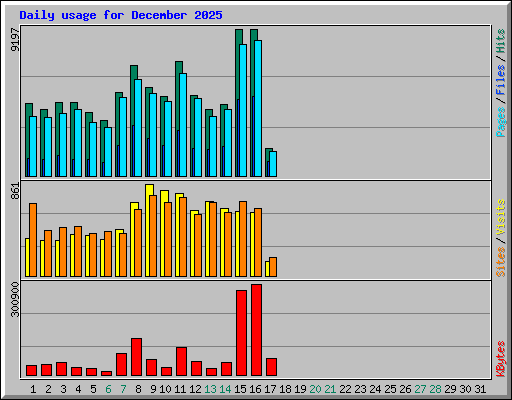512x400 pixels.
Task: Click the red KBytes bar for day 11
Action: coord(181,362)
